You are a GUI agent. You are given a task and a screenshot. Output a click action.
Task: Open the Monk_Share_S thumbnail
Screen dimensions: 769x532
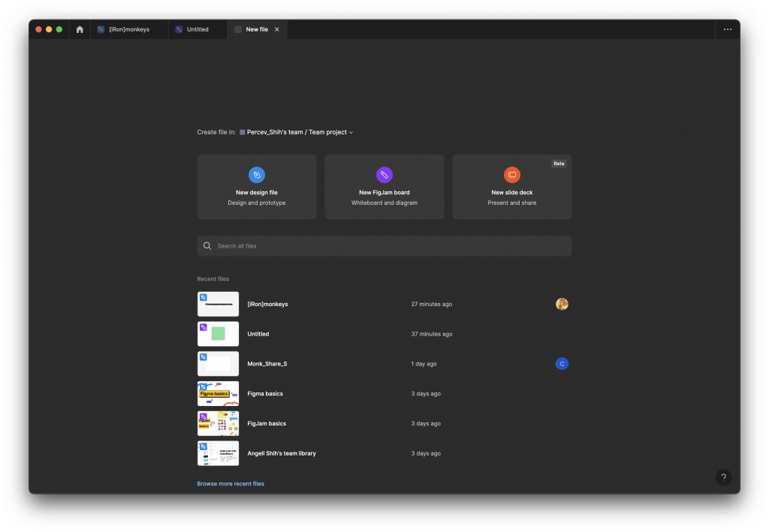coord(219,364)
